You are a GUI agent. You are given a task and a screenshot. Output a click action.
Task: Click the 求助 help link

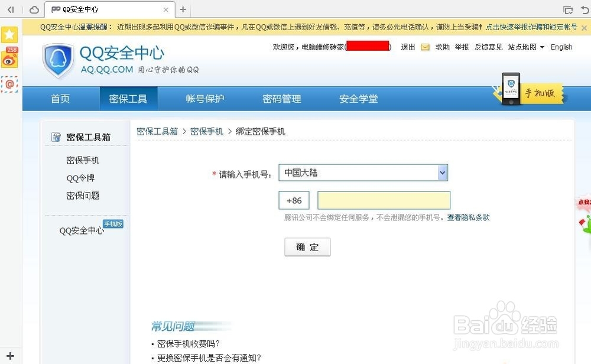pos(443,47)
